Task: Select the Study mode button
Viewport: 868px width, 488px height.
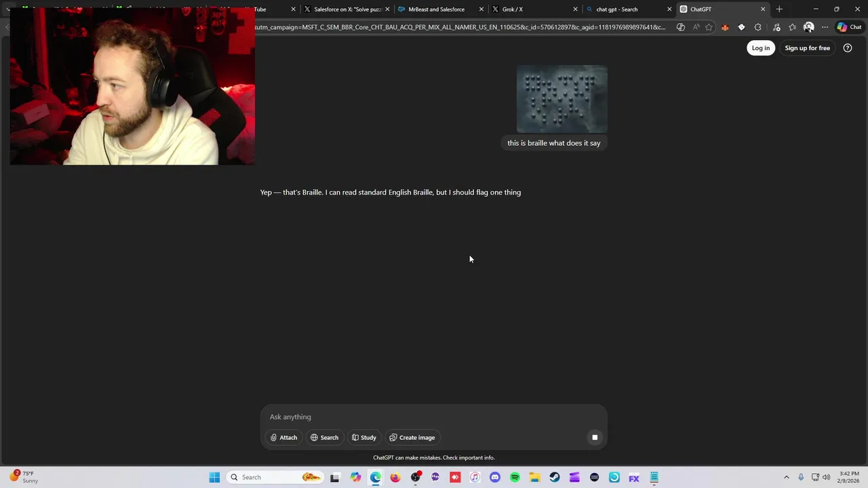Action: click(x=363, y=437)
